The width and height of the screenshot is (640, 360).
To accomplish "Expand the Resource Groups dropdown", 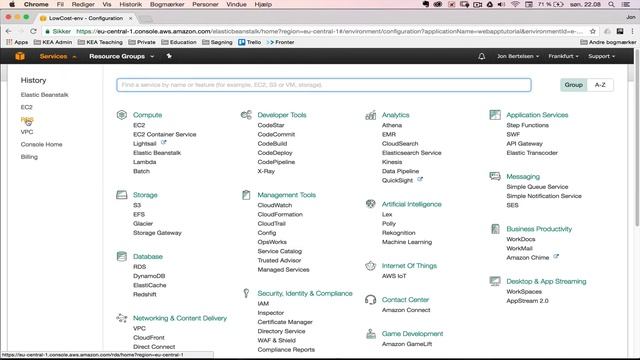I will coord(121,56).
